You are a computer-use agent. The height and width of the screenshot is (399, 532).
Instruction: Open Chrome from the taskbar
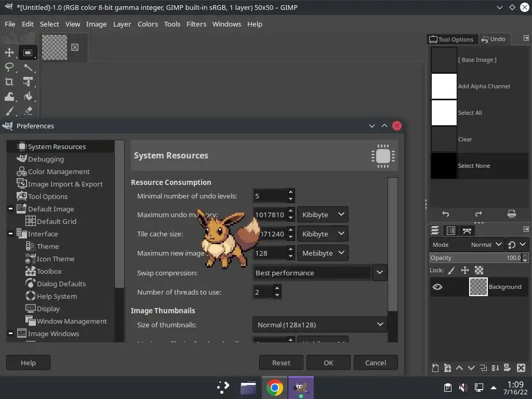pyautogui.click(x=274, y=388)
